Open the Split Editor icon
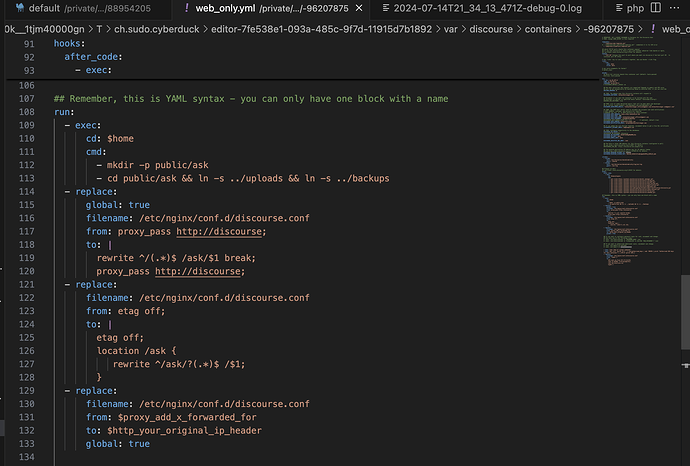 [656, 8]
